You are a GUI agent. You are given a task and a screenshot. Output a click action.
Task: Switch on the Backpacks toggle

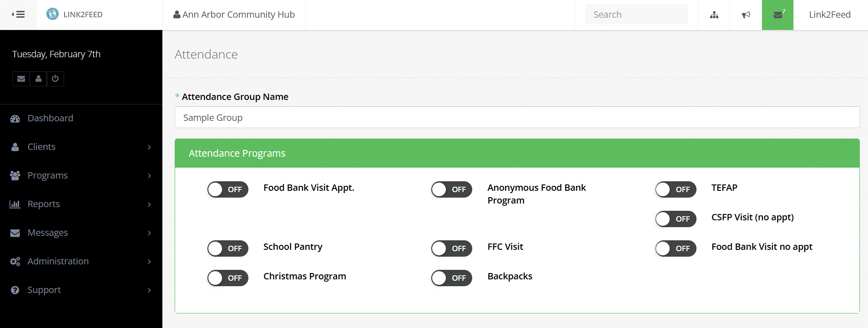click(451, 278)
